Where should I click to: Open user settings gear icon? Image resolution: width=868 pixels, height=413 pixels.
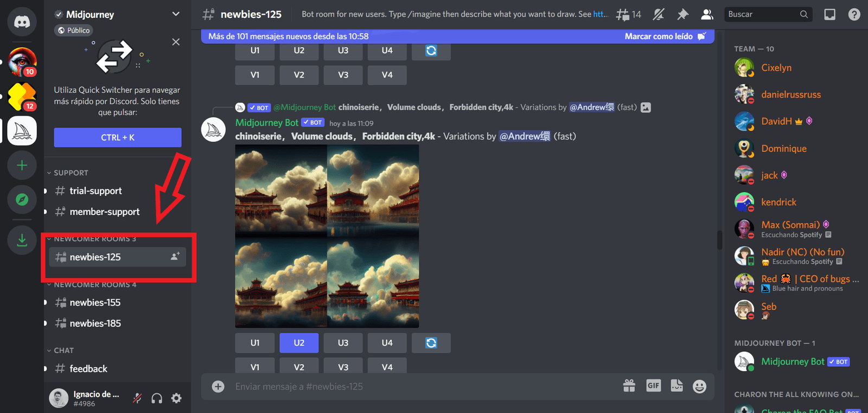pos(176,398)
